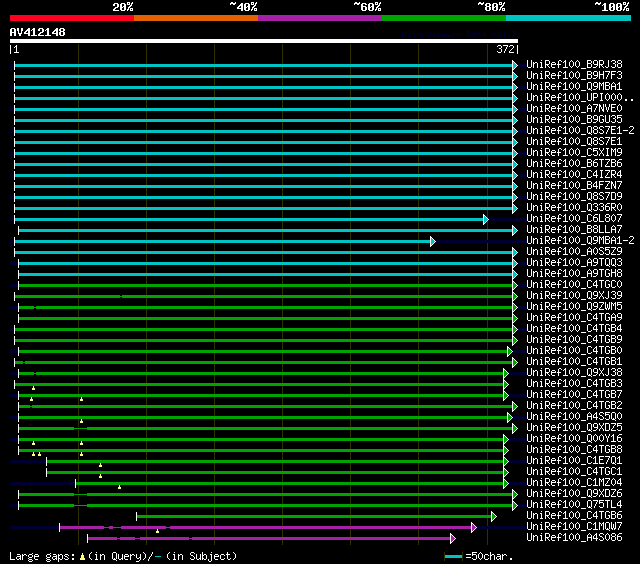640x564 pixels.
Task: Click the arrowhead ending the UniRef100_C6L807 bar
Action: tap(485, 219)
